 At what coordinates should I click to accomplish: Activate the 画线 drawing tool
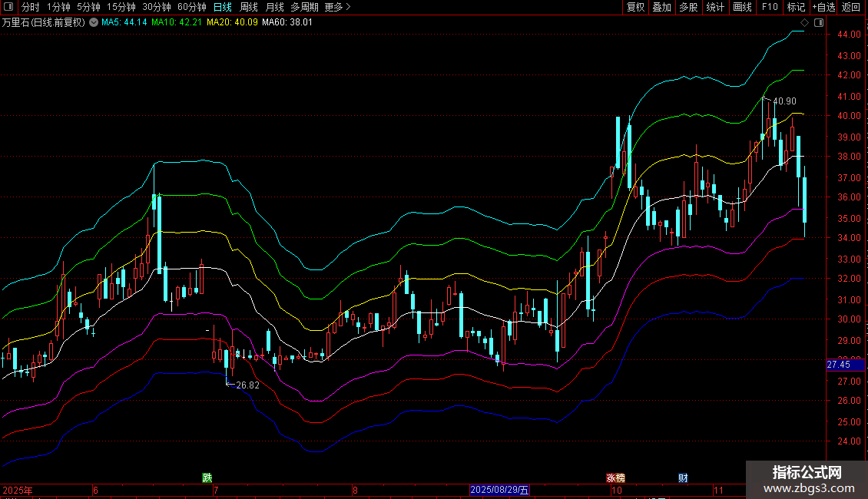pyautogui.click(x=742, y=7)
